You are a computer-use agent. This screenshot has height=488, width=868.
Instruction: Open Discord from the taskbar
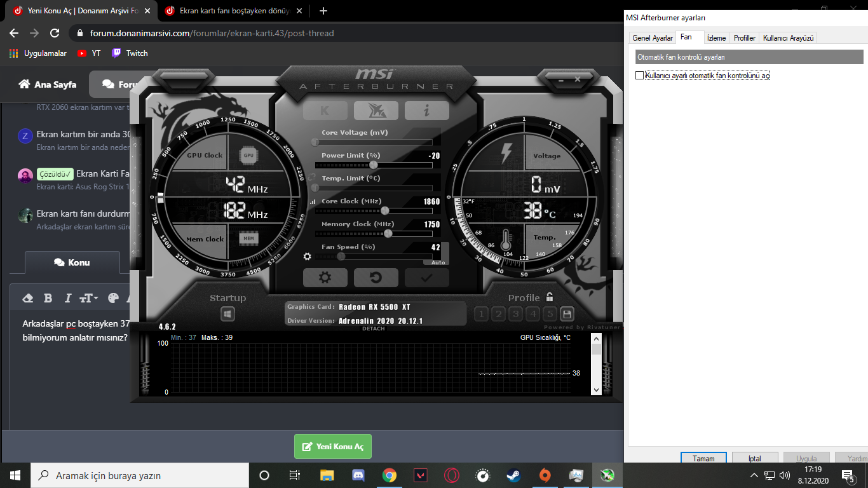click(358, 475)
